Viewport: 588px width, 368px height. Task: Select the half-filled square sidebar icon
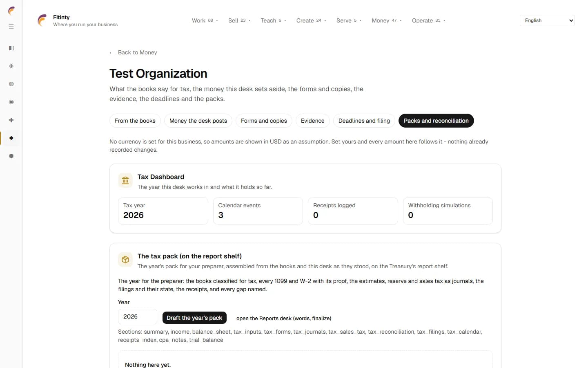click(11, 48)
